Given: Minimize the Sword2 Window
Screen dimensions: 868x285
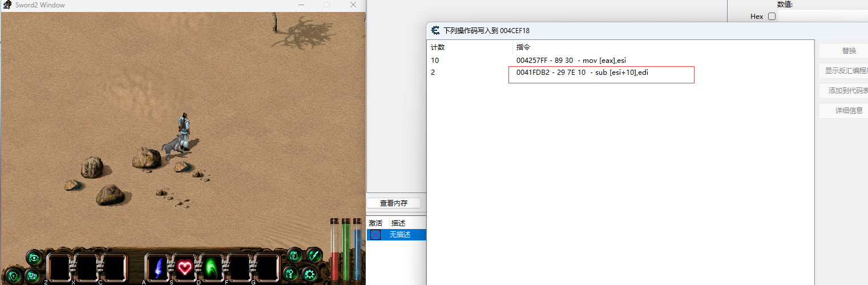Looking at the screenshot, I should (x=302, y=5).
